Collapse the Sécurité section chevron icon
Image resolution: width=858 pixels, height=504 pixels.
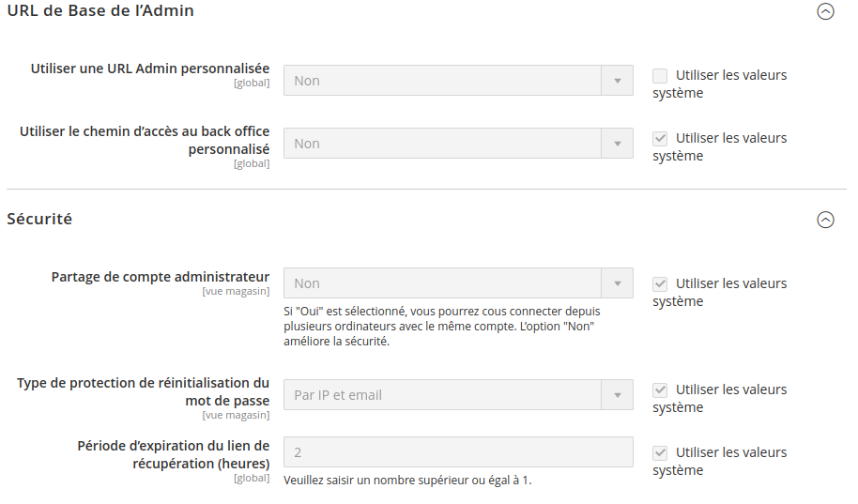(825, 220)
